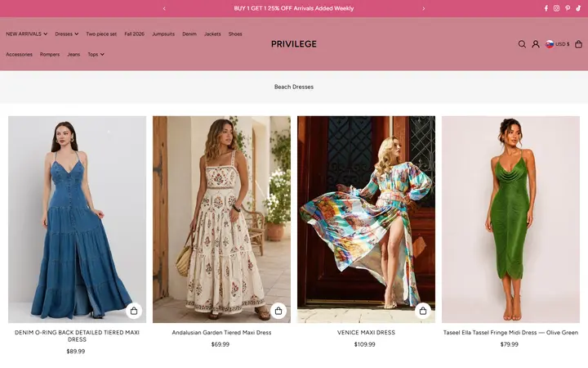
Task: Open the shopping bag cart icon
Action: tap(579, 44)
